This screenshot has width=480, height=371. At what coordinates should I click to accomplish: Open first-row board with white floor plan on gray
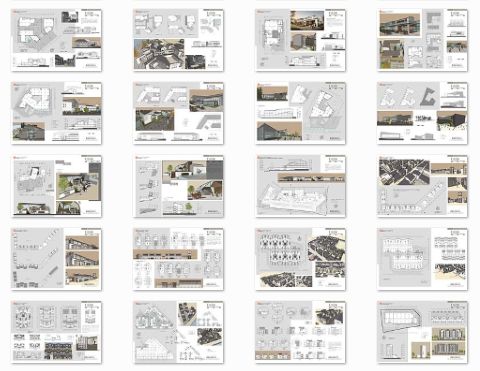tap(56, 40)
